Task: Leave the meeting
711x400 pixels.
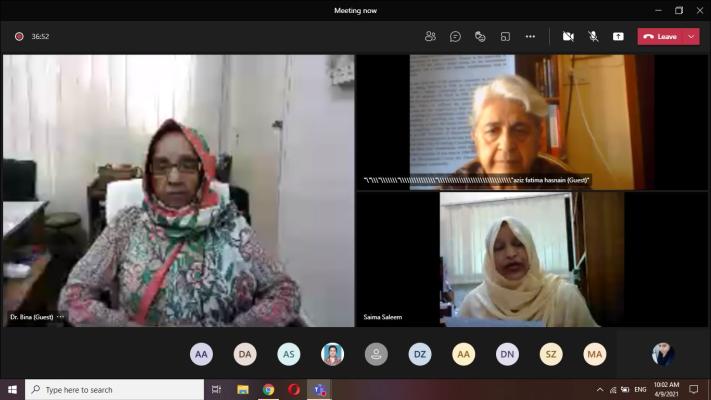Action: (661, 36)
